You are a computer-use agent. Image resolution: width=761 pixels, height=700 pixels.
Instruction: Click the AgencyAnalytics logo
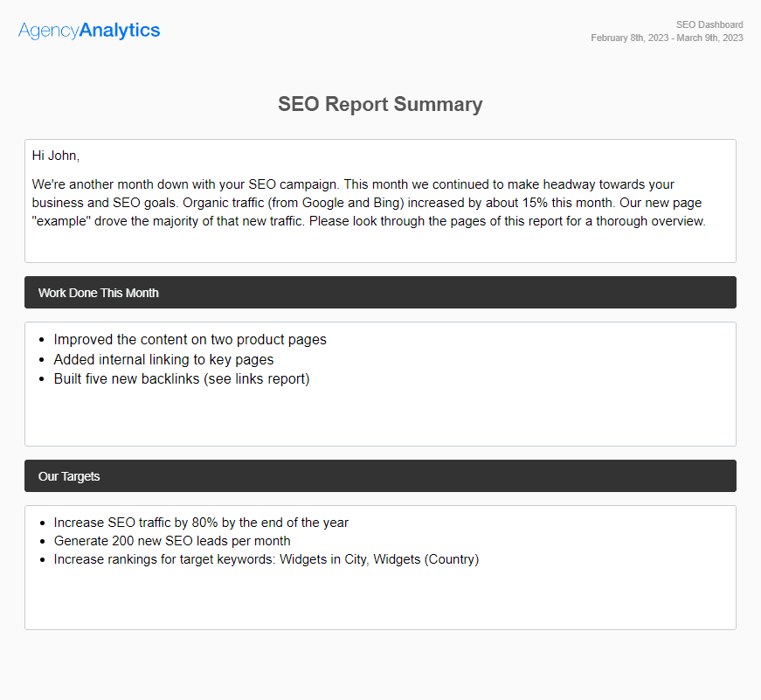[88, 30]
